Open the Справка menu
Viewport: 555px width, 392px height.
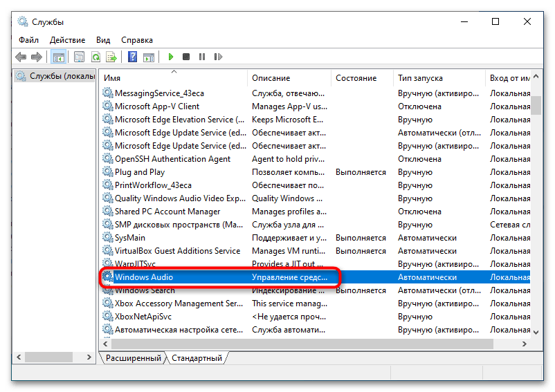(137, 40)
